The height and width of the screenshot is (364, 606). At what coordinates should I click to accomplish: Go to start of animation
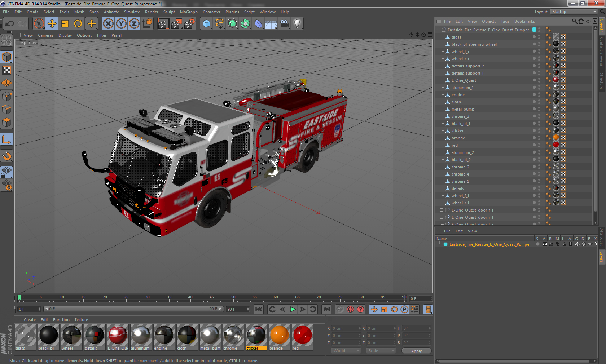[259, 309]
